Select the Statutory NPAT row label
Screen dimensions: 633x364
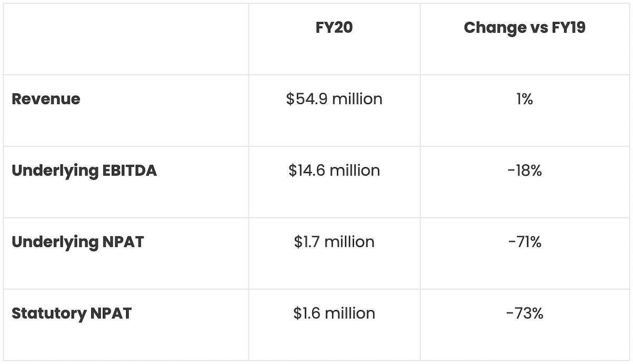click(x=71, y=313)
